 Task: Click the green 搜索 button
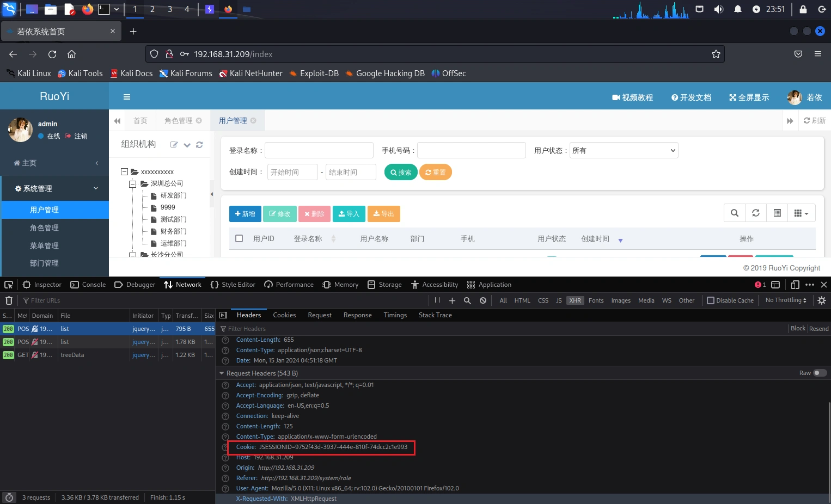401,173
